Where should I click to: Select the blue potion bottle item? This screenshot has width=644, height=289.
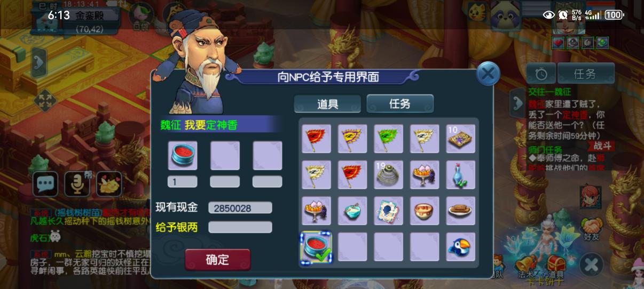point(460,175)
